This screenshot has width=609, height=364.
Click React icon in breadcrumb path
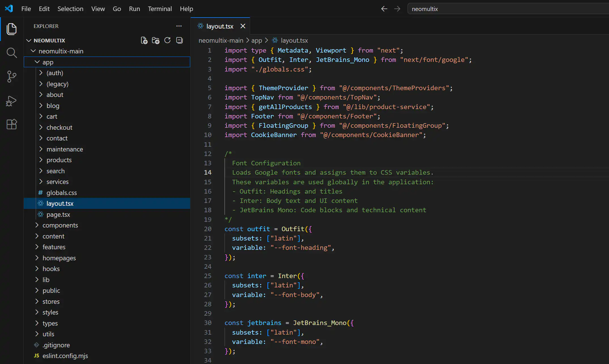coord(275,40)
